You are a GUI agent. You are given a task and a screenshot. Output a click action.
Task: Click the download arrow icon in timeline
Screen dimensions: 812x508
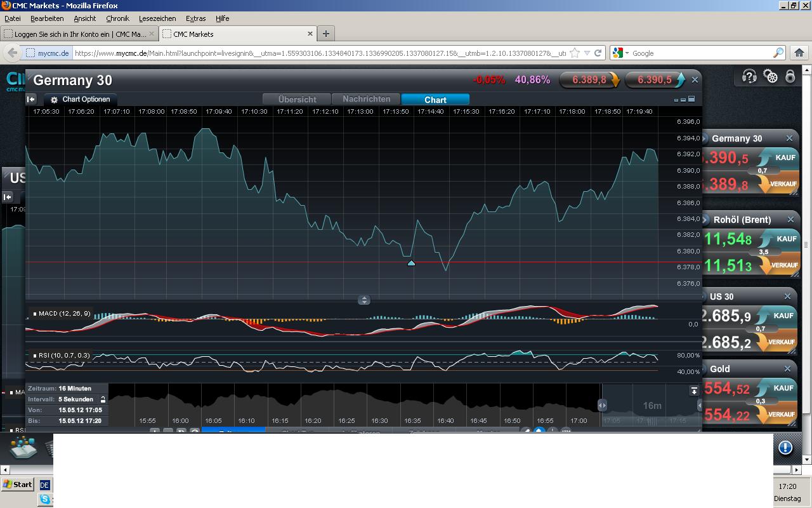tap(694, 391)
